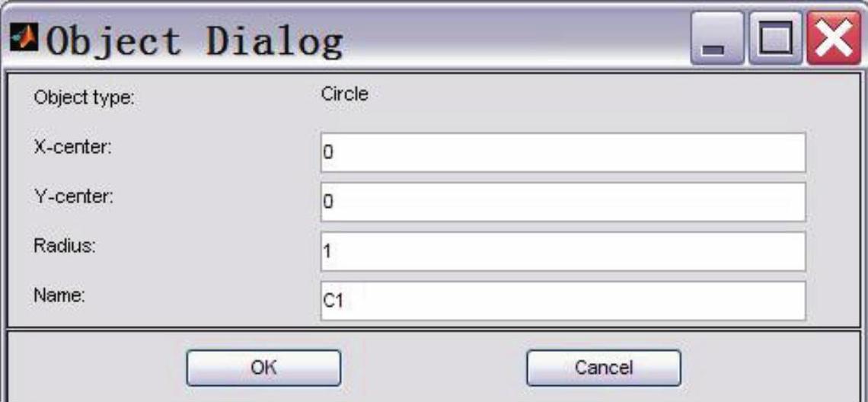The image size is (868, 402).
Task: Click the "X-center:" label
Action: point(72,147)
